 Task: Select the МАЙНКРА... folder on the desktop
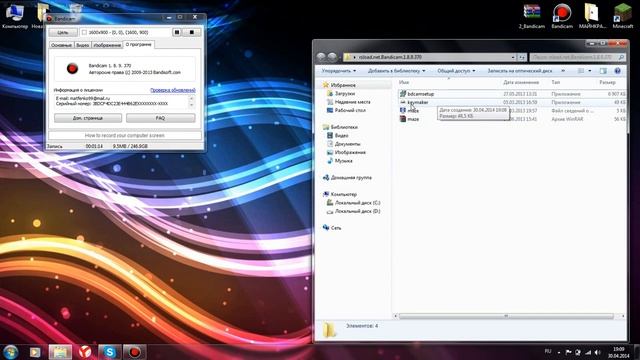click(592, 16)
